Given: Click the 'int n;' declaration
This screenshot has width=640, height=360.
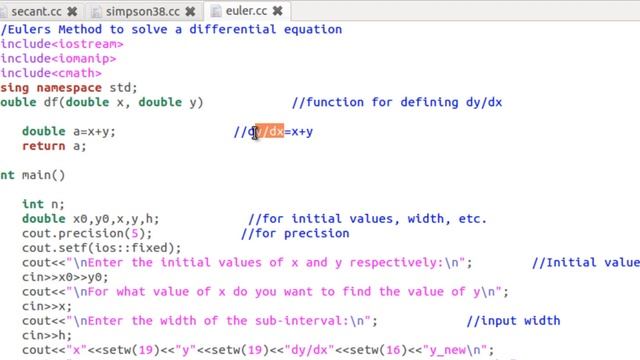Looking at the screenshot, I should [x=43, y=204].
